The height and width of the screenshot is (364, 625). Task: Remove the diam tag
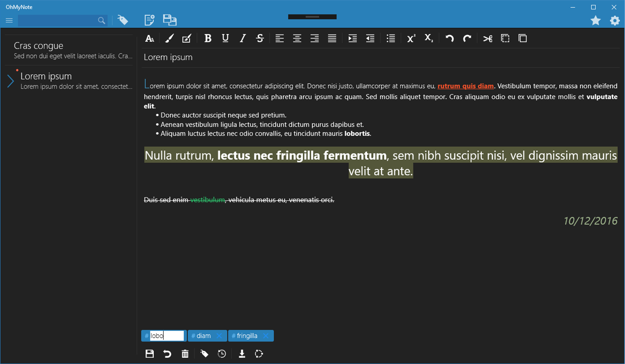click(x=219, y=336)
